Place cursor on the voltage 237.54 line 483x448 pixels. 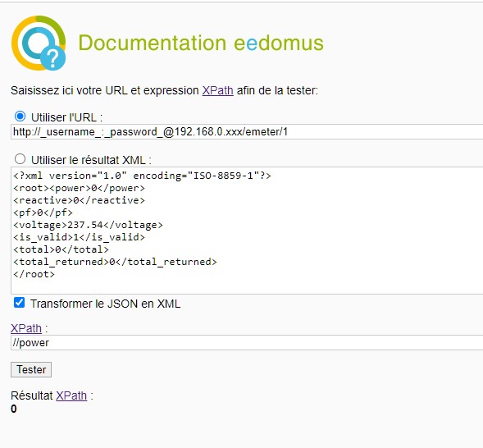pos(88,225)
